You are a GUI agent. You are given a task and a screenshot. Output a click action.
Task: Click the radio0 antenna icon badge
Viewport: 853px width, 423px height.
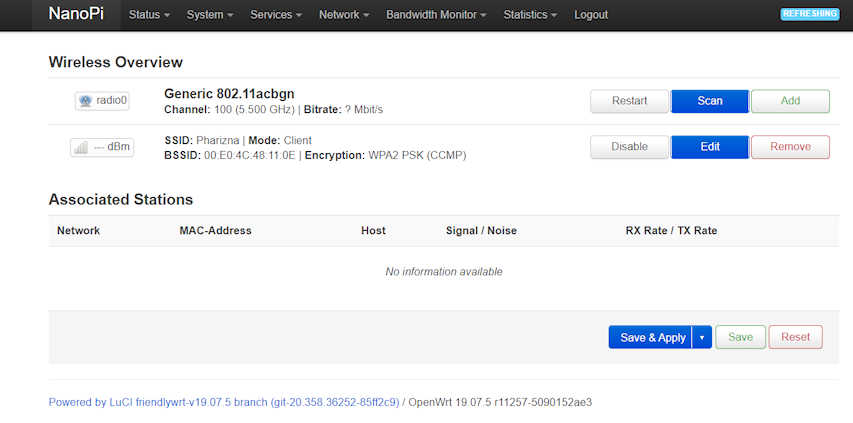click(x=102, y=101)
